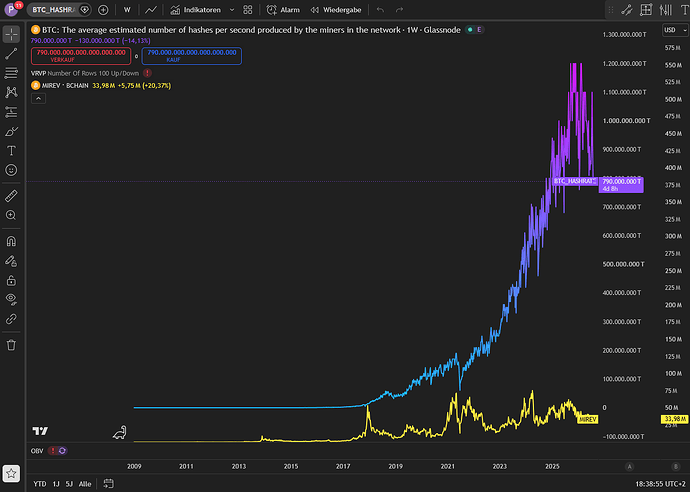Select the YTD date range
The height and width of the screenshot is (492, 690).
click(x=40, y=484)
